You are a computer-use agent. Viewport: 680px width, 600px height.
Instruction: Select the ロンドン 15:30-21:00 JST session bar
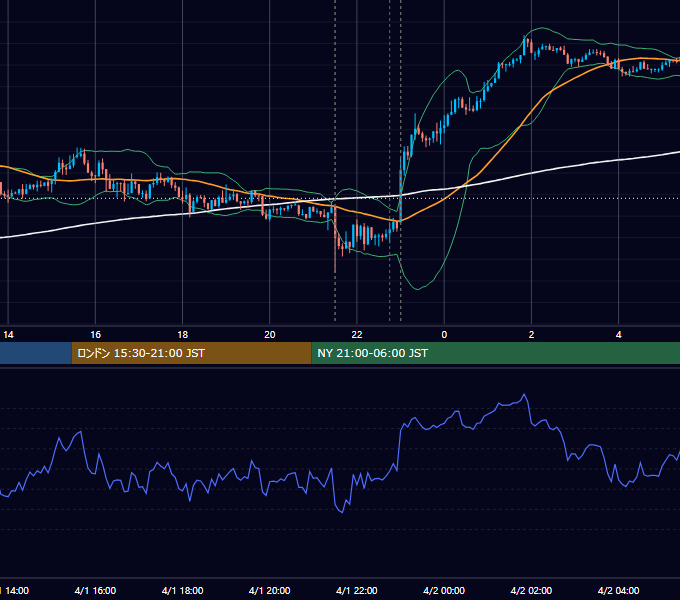point(191,353)
